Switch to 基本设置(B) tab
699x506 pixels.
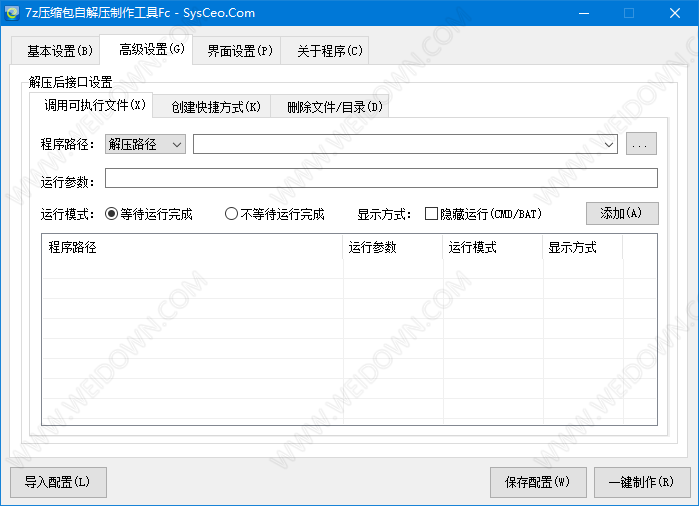(x=59, y=51)
